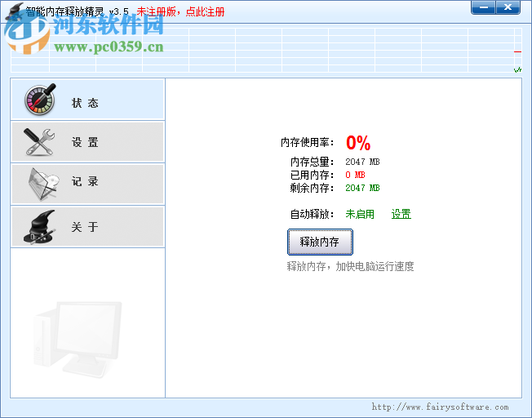Open the green 设置 link for auto release
The width and height of the screenshot is (532, 418).
401,214
